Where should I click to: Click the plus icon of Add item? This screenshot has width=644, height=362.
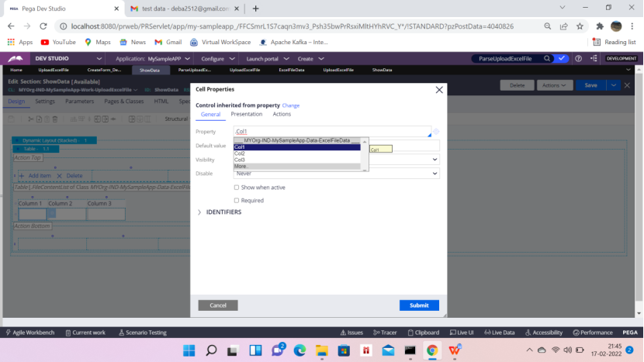(22, 176)
